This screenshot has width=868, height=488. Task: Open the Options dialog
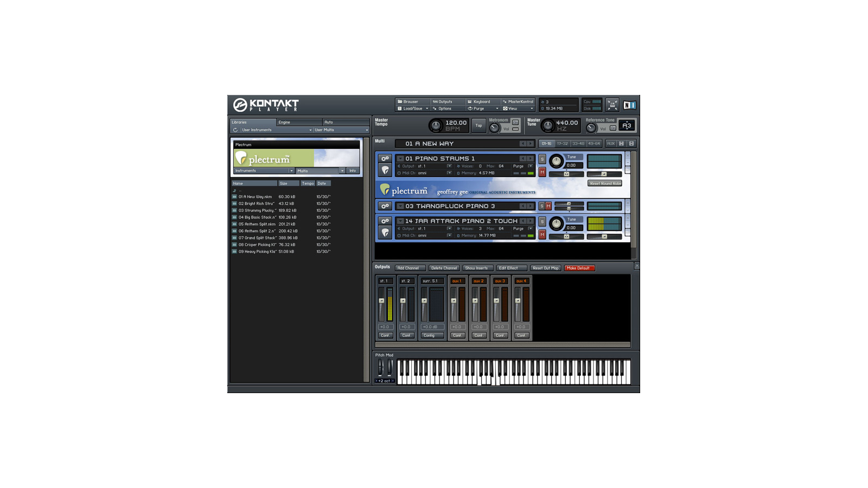[x=448, y=108]
